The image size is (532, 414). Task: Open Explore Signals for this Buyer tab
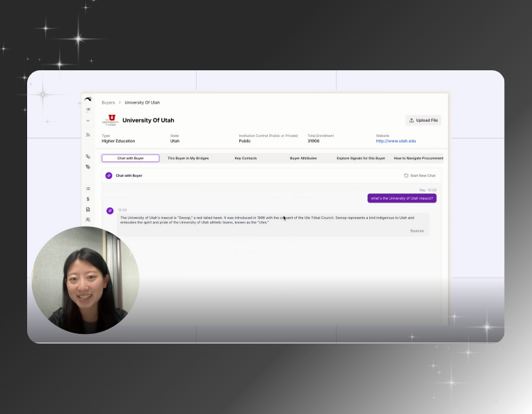coord(361,158)
